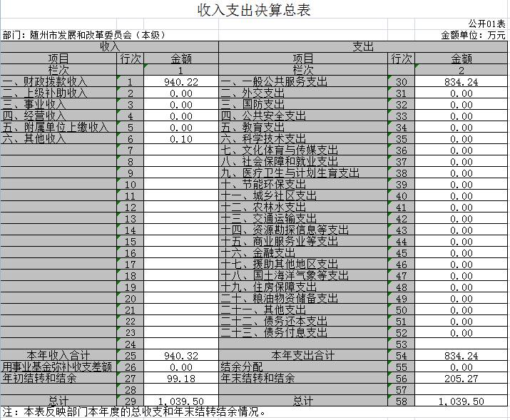Select the 金额单位：万元 cell
Screen dimensions: 510x420
(472, 34)
